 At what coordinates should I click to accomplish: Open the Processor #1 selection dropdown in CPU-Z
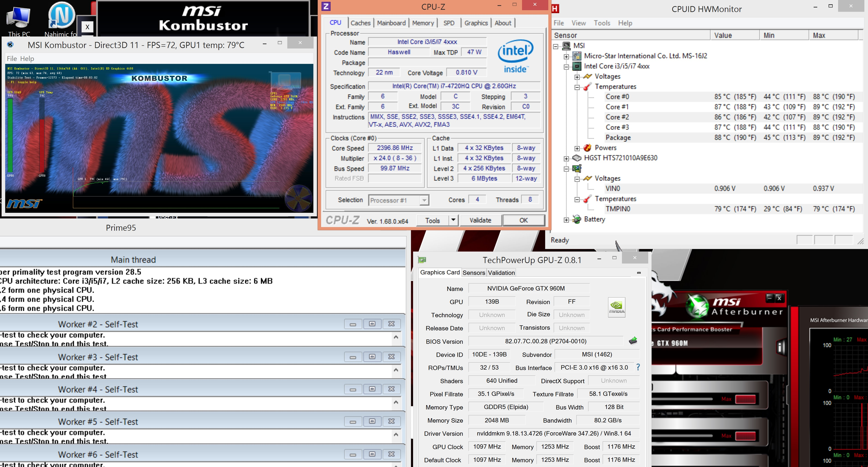click(424, 200)
